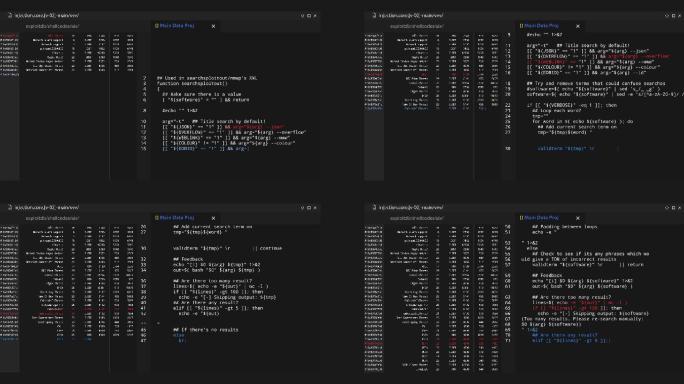Close Main Data Proj tab in top-right window
The height and width of the screenshot is (384, 684).
(x=578, y=26)
